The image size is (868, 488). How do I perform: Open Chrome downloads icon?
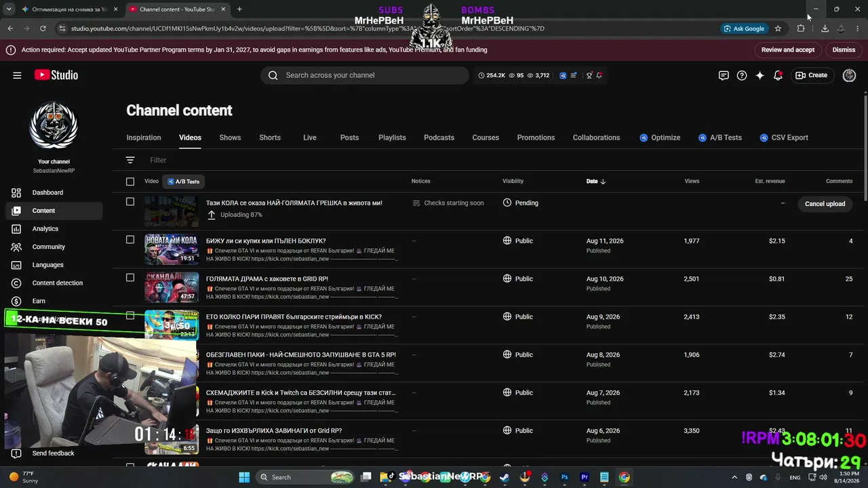pos(825,28)
